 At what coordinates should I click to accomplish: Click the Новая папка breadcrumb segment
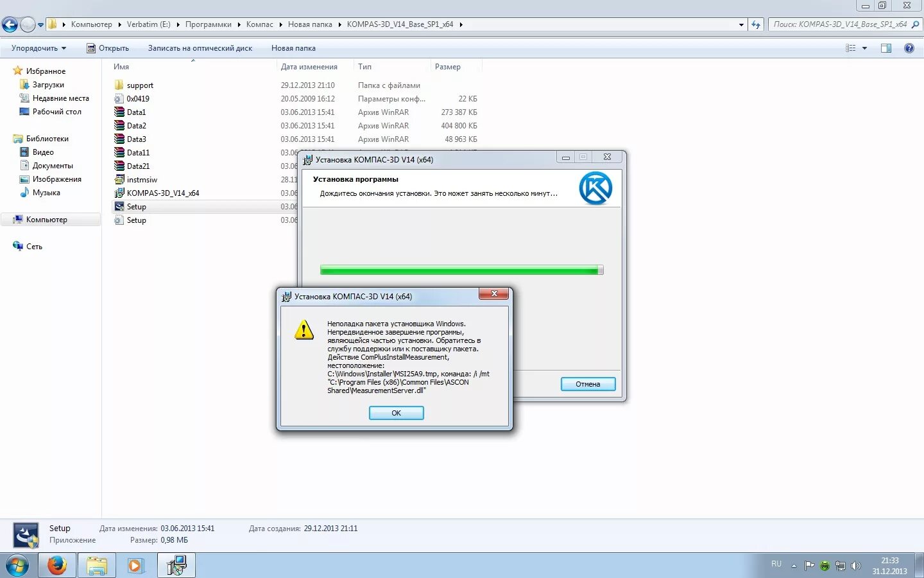tap(310, 24)
